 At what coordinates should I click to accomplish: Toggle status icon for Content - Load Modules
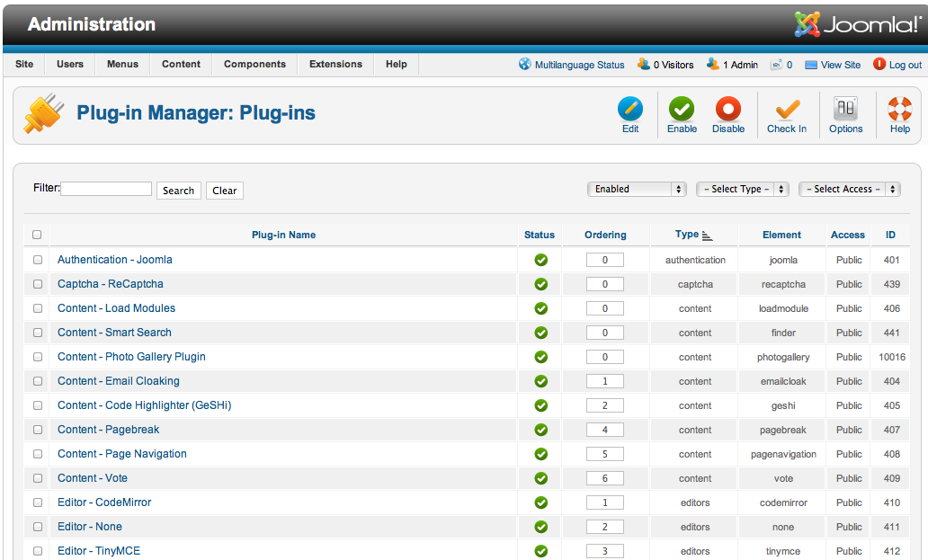pos(540,308)
